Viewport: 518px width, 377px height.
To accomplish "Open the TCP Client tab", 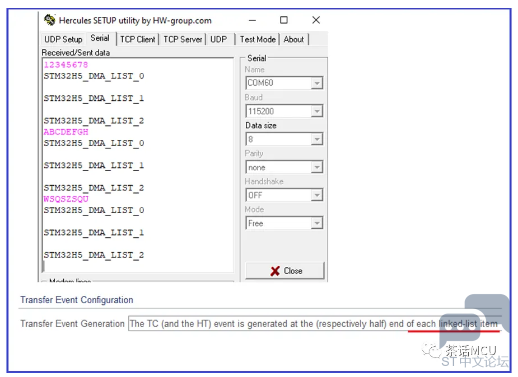I will pyautogui.click(x=138, y=39).
